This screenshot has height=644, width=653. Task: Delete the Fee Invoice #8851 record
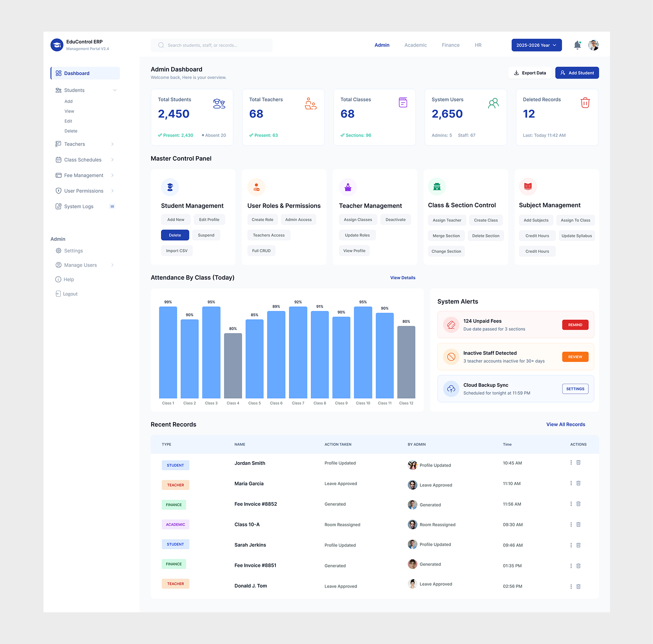pos(578,565)
